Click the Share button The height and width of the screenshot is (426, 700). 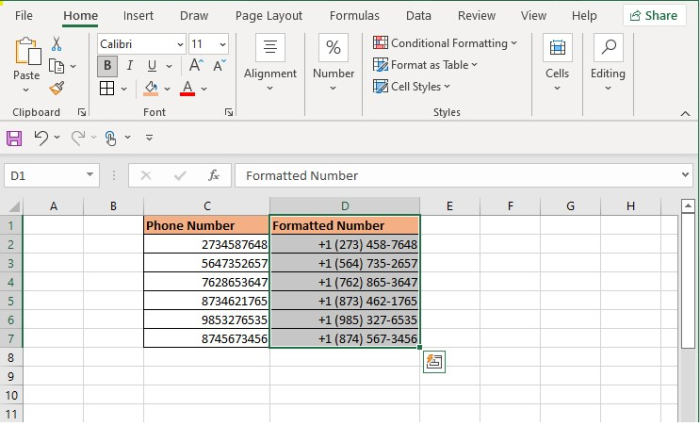coord(653,16)
